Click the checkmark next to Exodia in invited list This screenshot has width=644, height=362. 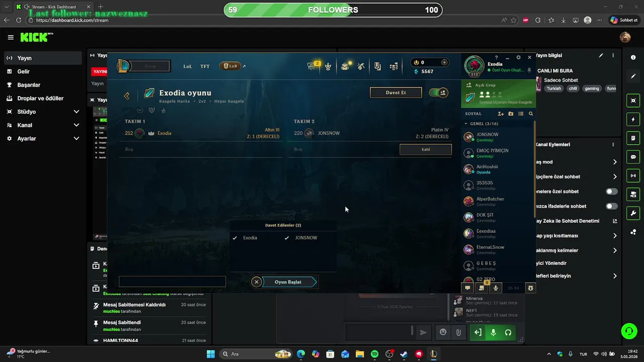[x=235, y=238]
